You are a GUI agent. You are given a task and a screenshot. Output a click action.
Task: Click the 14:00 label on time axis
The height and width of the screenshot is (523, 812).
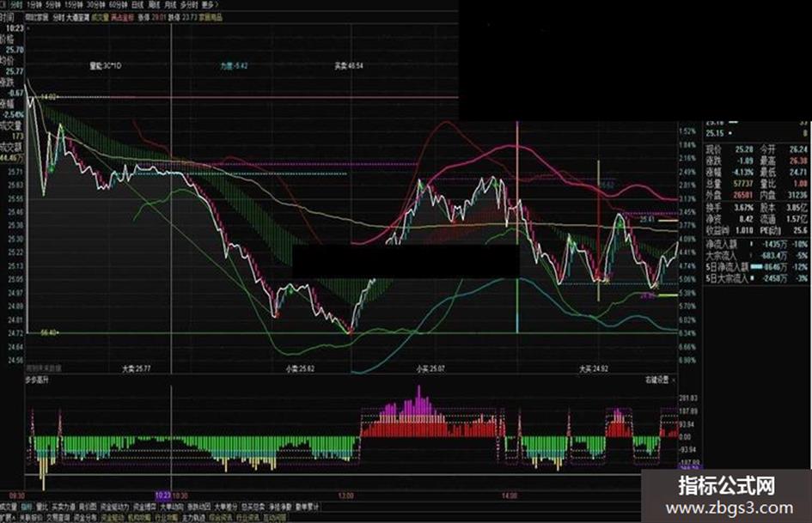tap(509, 496)
